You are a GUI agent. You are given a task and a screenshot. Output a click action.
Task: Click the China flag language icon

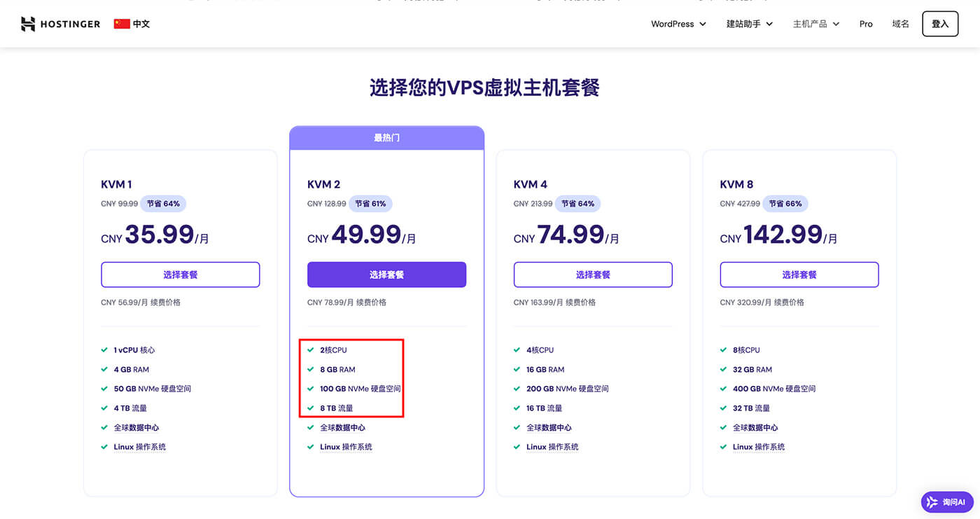122,24
